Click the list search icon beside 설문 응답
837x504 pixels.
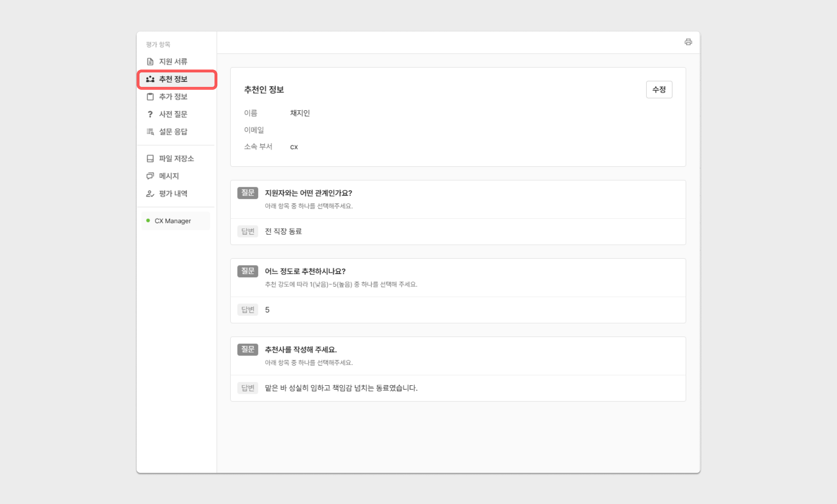150,132
